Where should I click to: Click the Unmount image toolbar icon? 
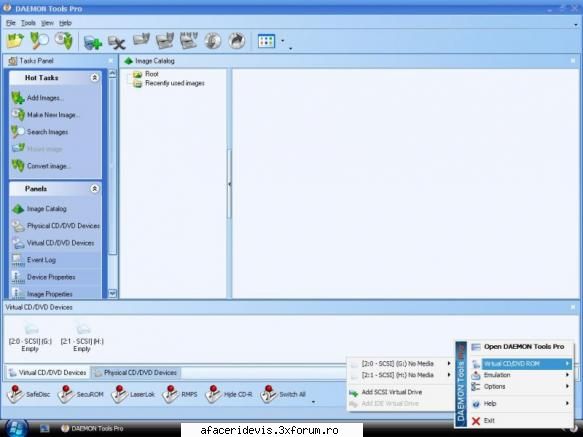coord(165,41)
